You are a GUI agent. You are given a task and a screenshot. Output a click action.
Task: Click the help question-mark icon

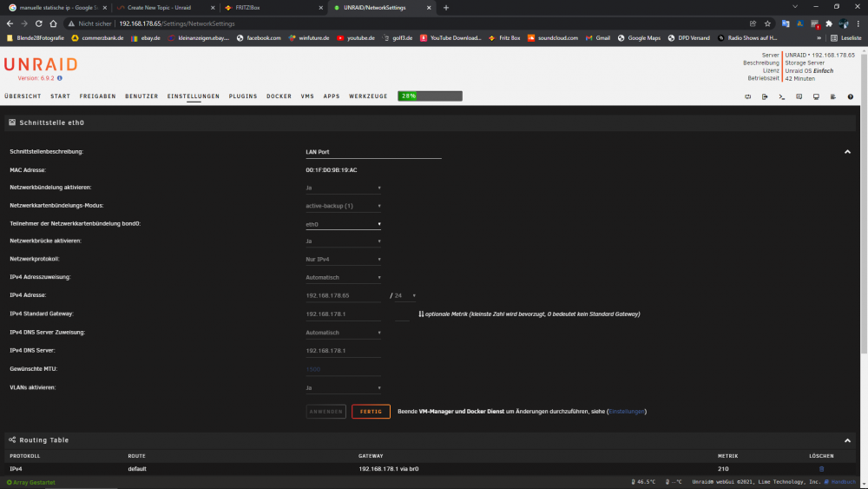tap(851, 96)
